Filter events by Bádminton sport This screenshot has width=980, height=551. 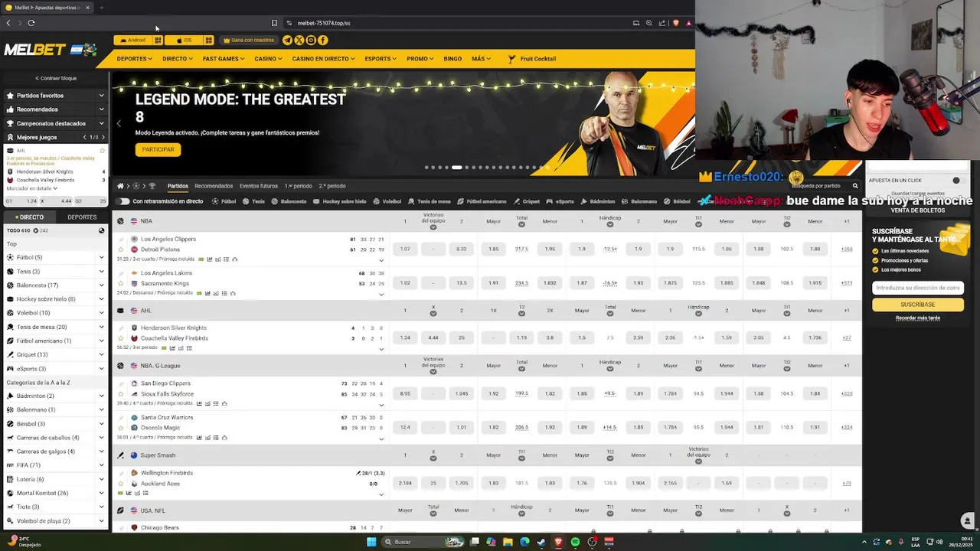597,201
